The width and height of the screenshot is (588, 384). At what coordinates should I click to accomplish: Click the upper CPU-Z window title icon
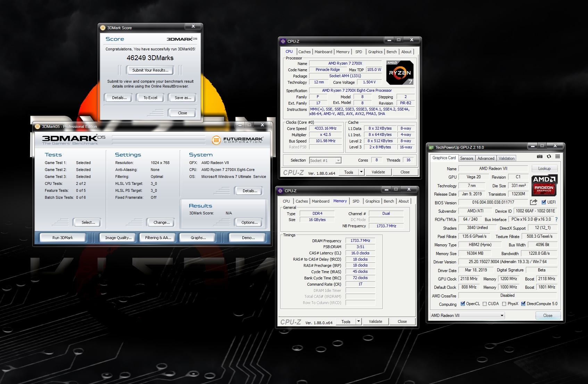(283, 41)
